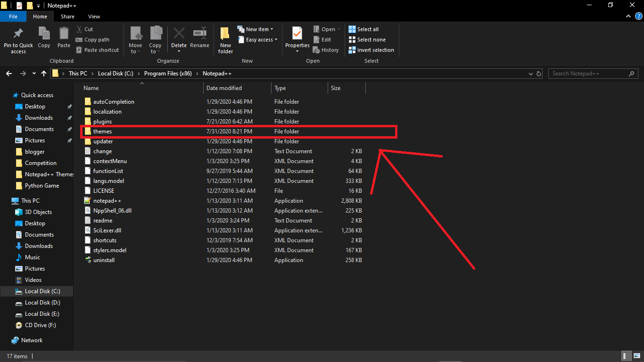Select the Delete icon in the ribbon
This screenshot has height=362, width=644.
coord(179,38)
